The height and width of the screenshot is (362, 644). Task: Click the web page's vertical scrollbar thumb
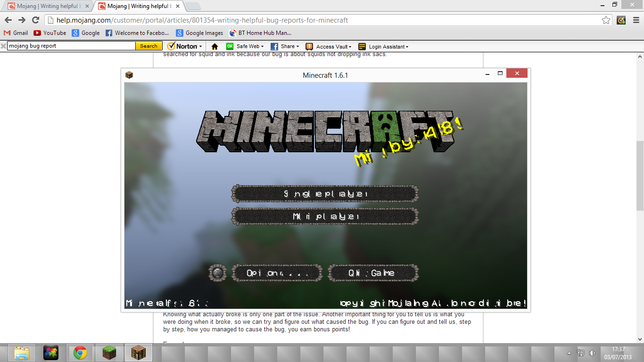point(640,175)
